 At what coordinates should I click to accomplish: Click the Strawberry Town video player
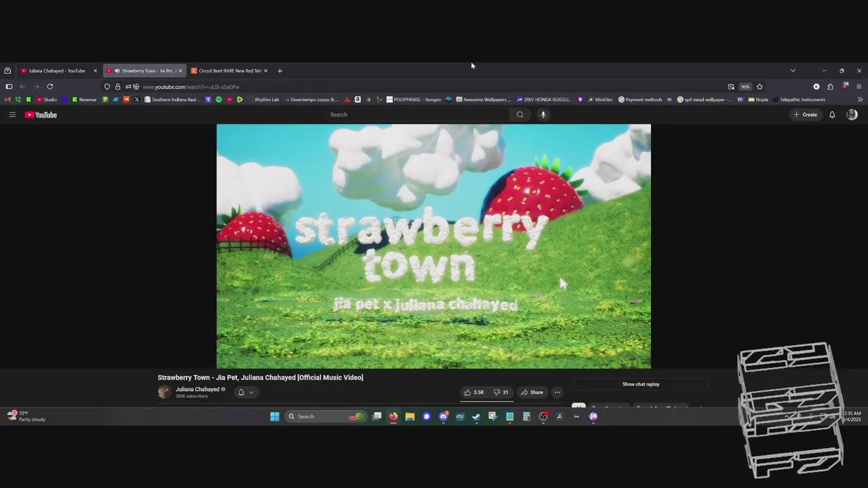tap(433, 246)
